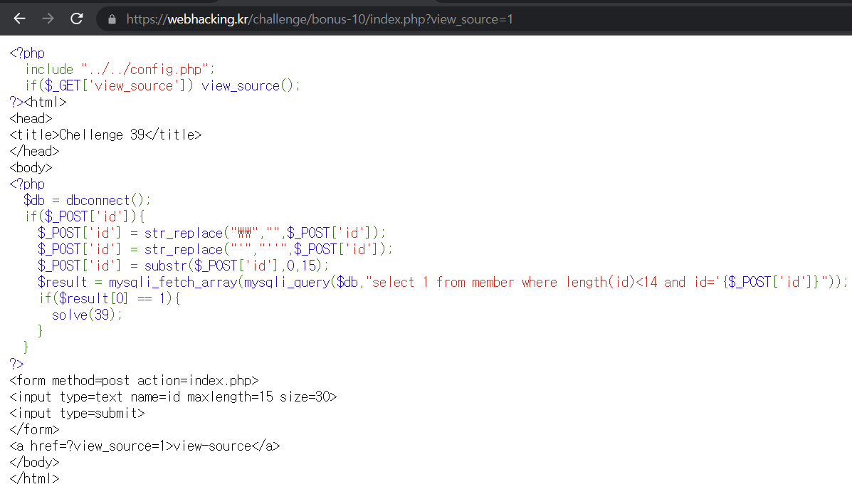The image size is (852, 504).
Task: Click the '</head>' closing tag line
Action: [34, 151]
